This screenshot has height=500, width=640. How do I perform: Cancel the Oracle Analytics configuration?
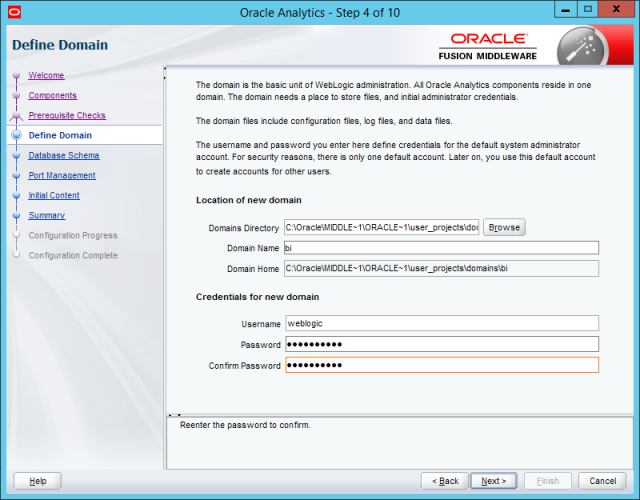pos(602,481)
